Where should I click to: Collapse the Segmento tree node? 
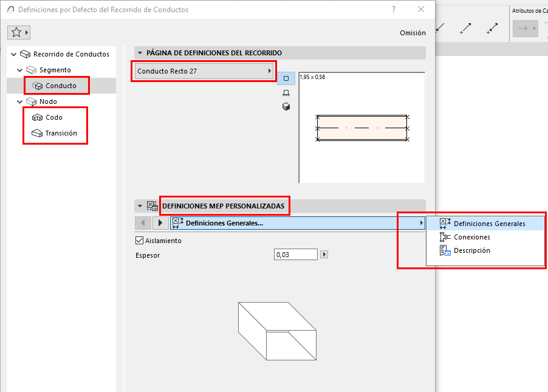(x=20, y=70)
